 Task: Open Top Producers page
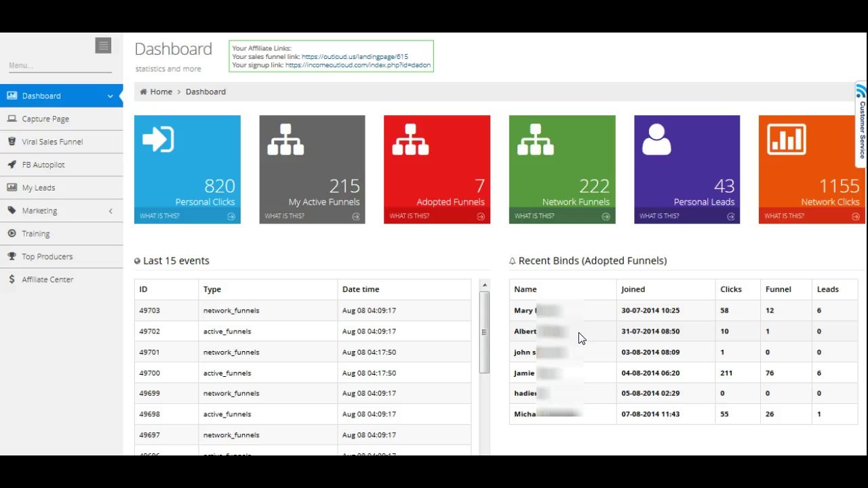point(61,256)
